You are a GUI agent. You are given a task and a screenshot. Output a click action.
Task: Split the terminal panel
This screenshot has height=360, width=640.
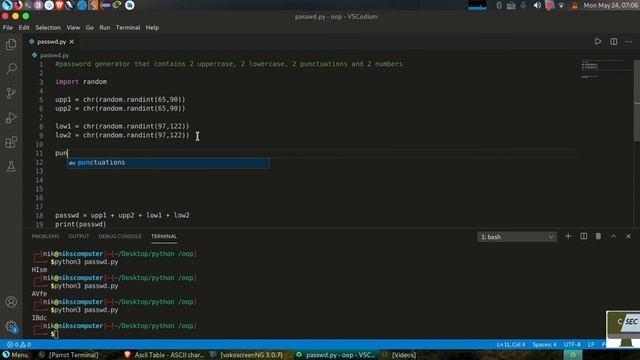point(583,236)
